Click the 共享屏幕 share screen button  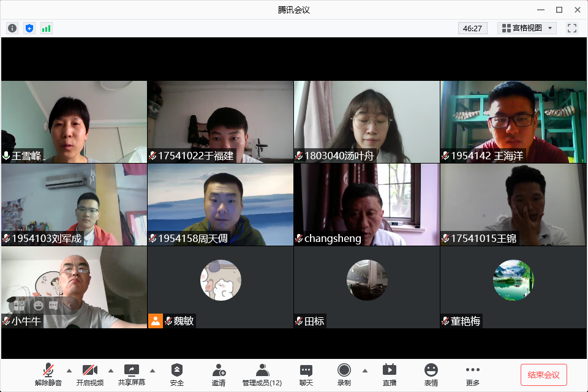(132, 374)
